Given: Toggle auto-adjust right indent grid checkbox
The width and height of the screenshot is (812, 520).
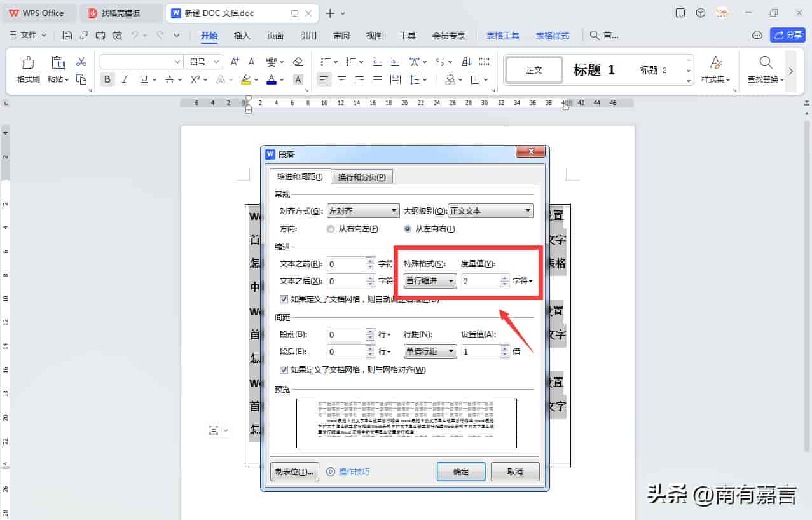Looking at the screenshot, I should 284,299.
